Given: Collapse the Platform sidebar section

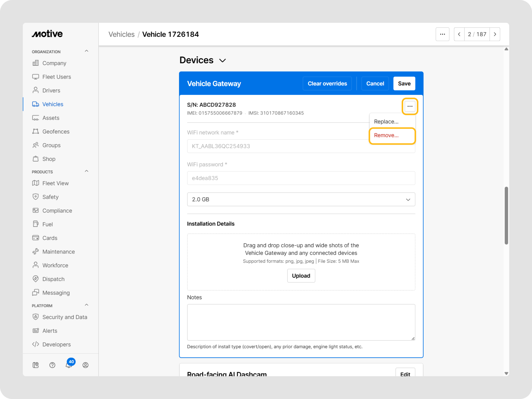Looking at the screenshot, I should tap(87, 305).
